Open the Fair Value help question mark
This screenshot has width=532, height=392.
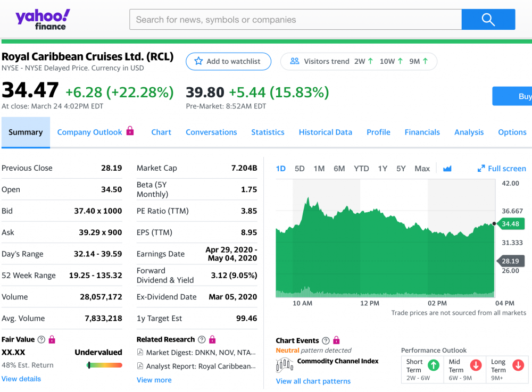tap(41, 339)
